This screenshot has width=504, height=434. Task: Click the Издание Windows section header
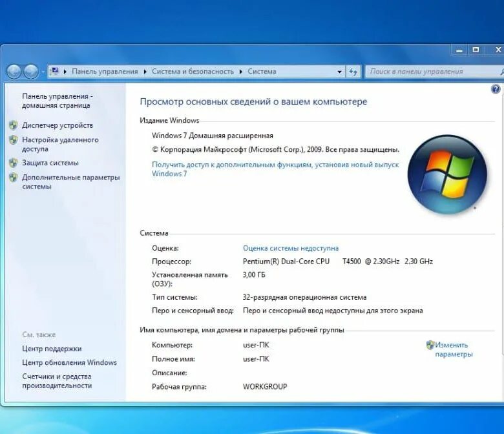point(169,121)
